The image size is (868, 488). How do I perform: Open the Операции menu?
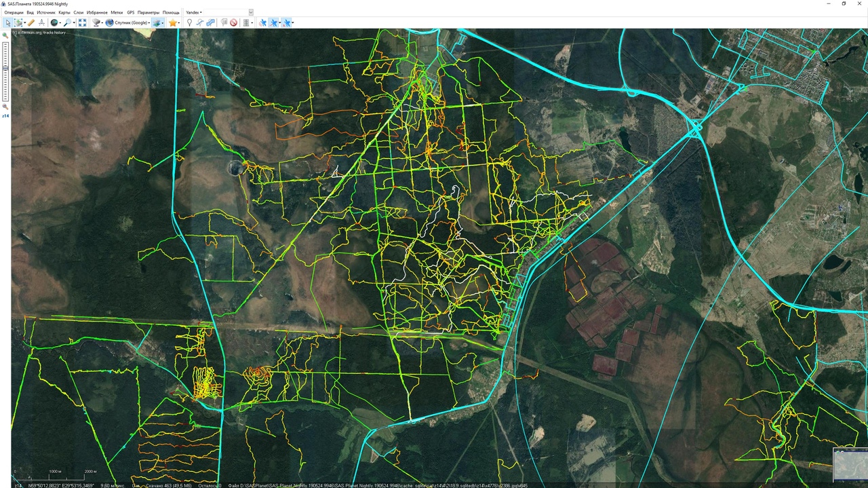click(14, 12)
